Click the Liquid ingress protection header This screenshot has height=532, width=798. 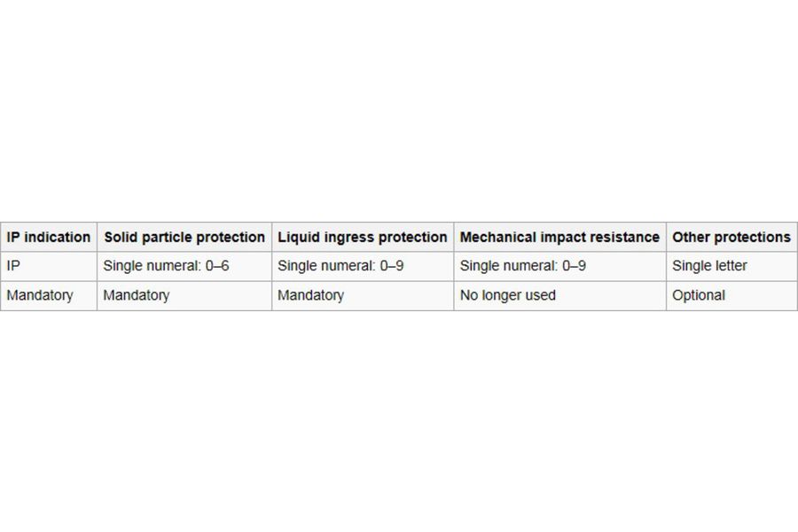pos(363,238)
